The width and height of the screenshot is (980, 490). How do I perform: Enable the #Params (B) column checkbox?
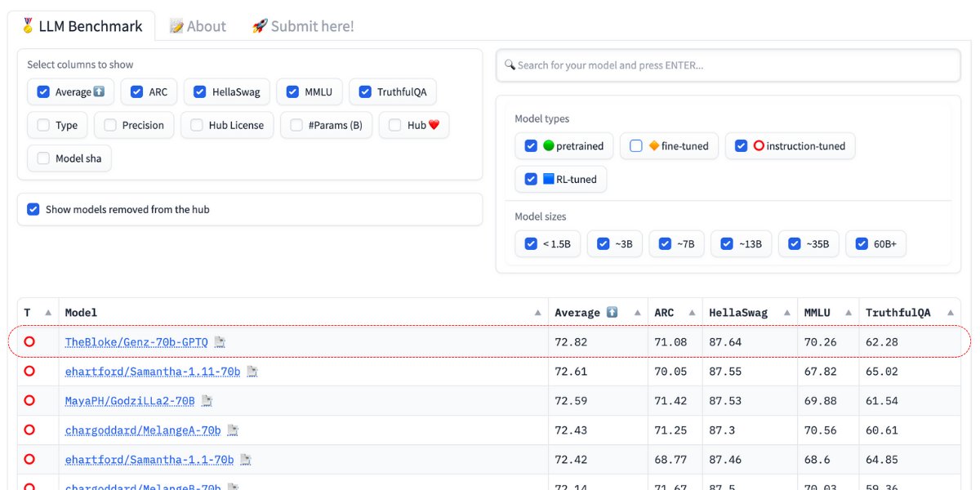tap(296, 125)
